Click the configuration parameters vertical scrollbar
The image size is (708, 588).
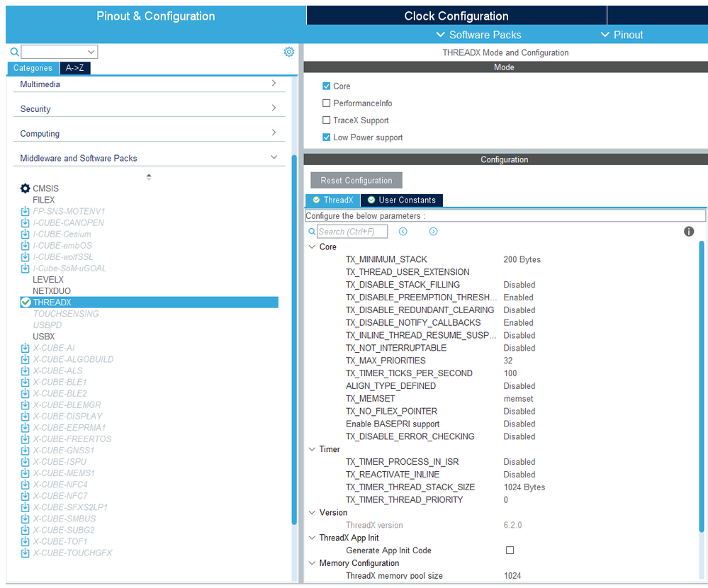point(702,387)
